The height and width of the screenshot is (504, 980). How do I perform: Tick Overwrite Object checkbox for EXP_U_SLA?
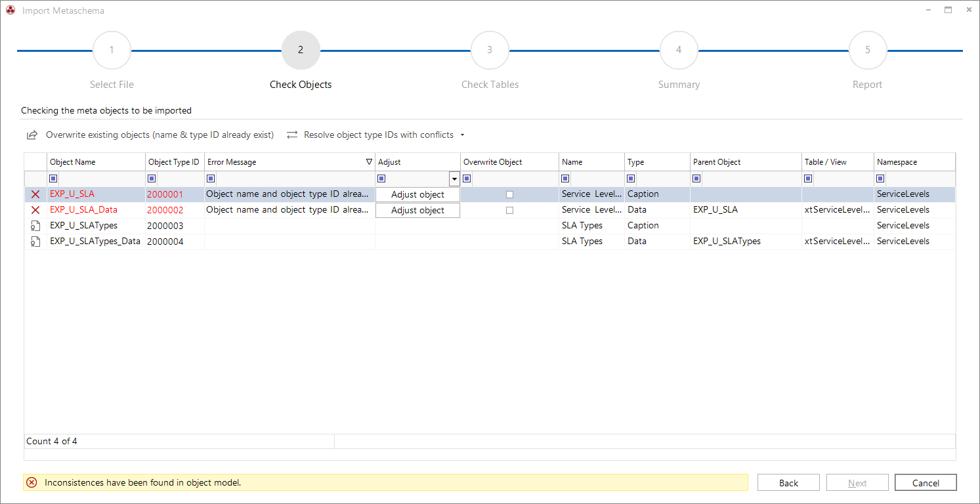click(509, 194)
